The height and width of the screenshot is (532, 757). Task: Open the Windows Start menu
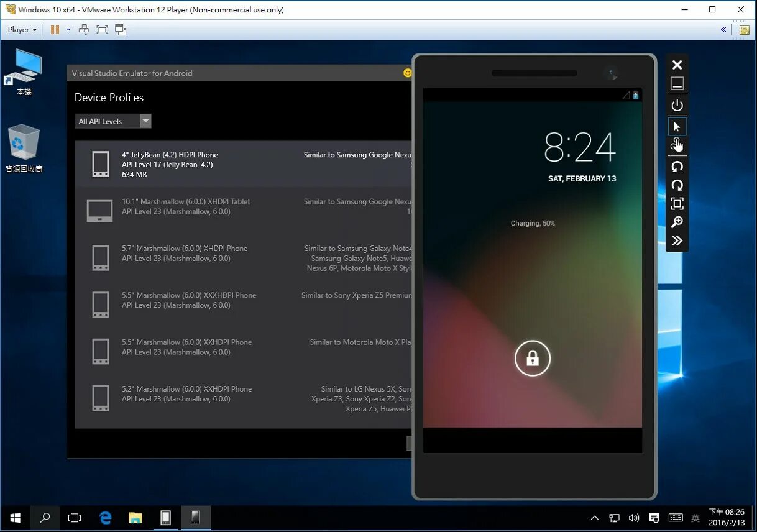(15, 518)
